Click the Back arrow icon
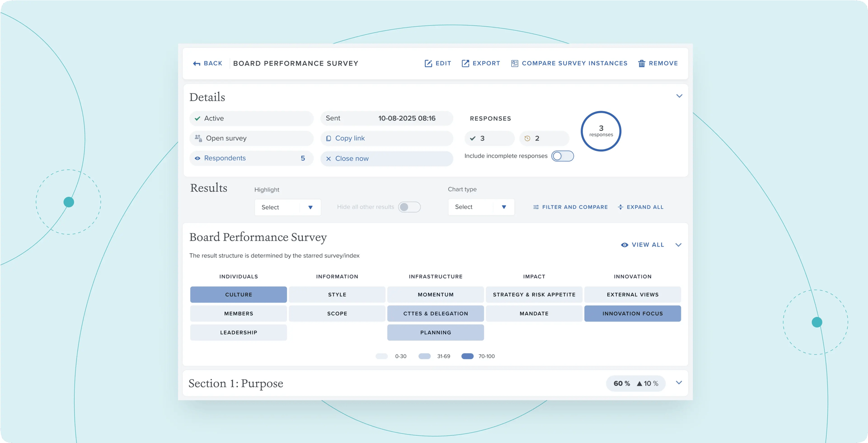 pos(196,63)
